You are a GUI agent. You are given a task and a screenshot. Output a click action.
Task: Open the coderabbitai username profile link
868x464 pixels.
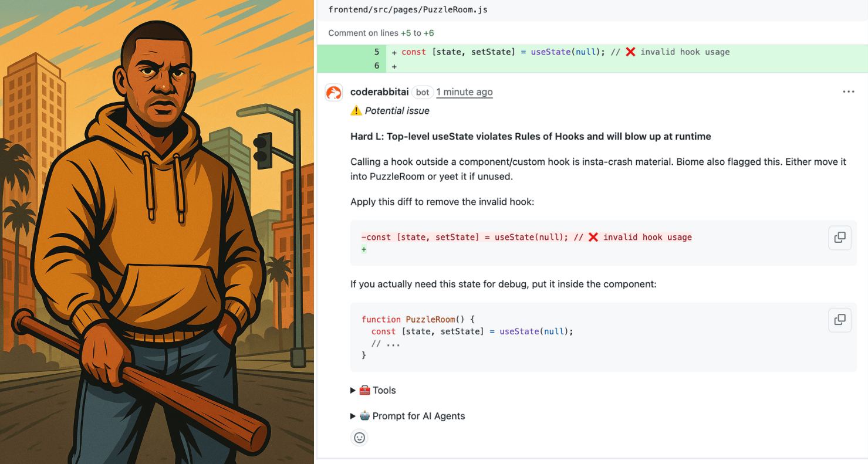pyautogui.click(x=379, y=92)
